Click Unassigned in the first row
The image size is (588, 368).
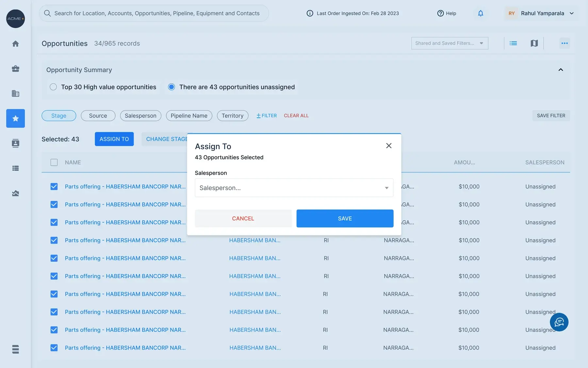pyautogui.click(x=540, y=186)
